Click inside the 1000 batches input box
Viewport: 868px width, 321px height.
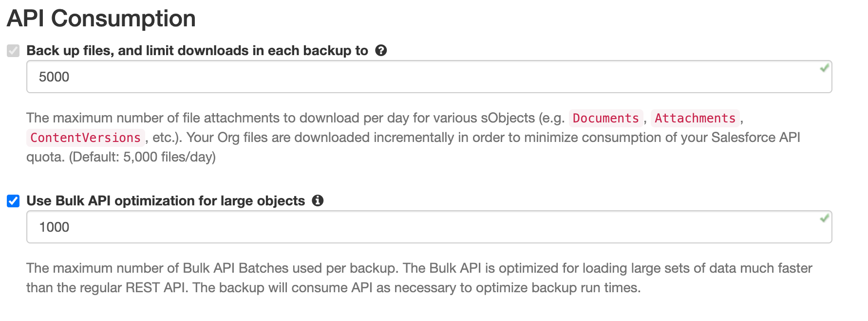[292, 226]
